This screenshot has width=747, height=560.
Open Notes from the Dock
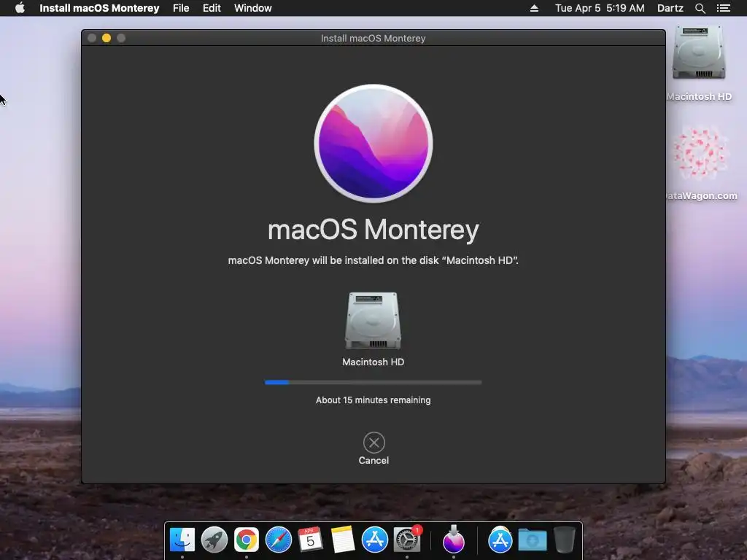[x=343, y=540]
